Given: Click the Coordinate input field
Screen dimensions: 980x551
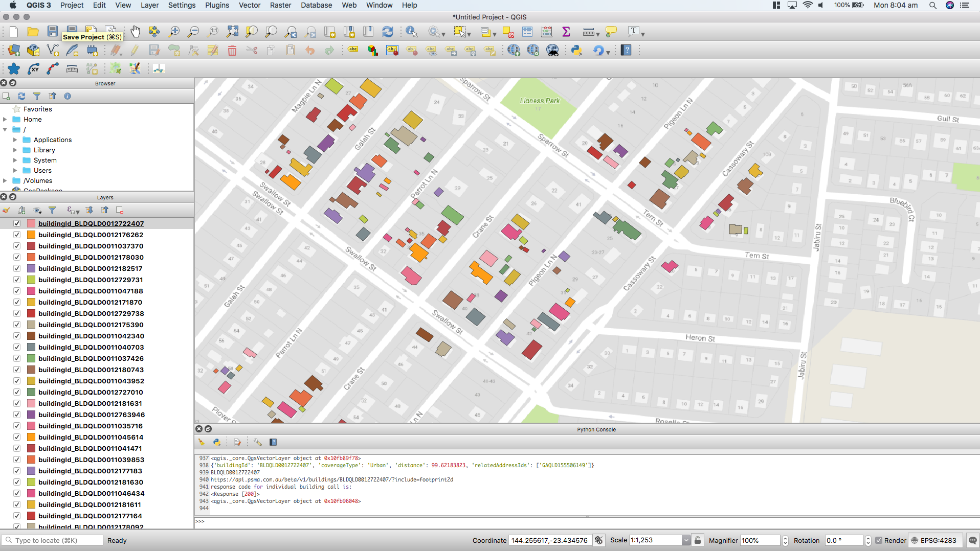Looking at the screenshot, I should pos(549,540).
